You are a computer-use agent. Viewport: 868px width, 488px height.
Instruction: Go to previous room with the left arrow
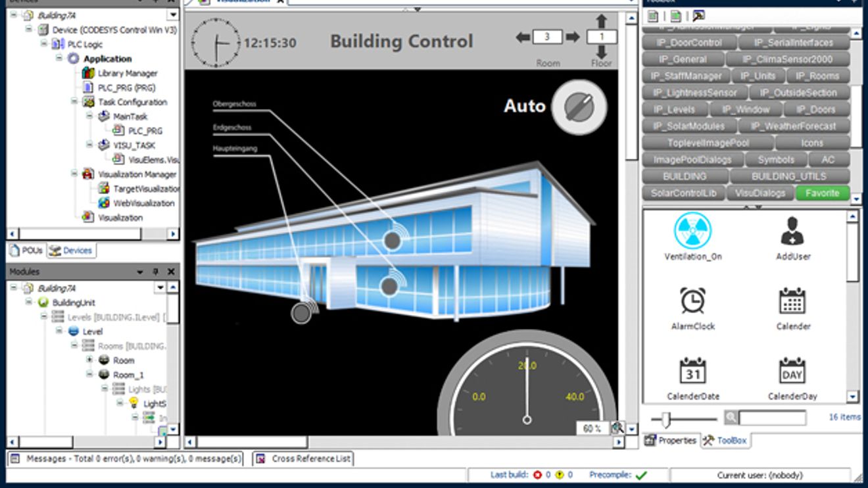pyautogui.click(x=523, y=37)
